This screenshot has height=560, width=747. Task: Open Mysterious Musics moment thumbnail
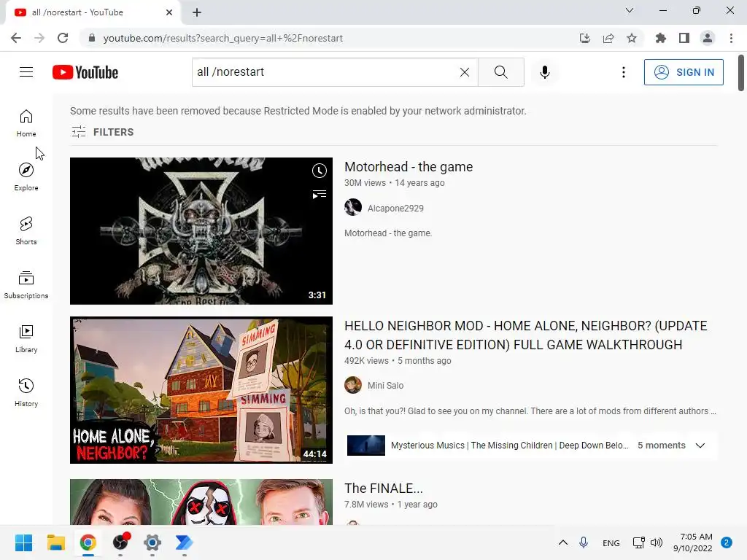pyautogui.click(x=366, y=446)
